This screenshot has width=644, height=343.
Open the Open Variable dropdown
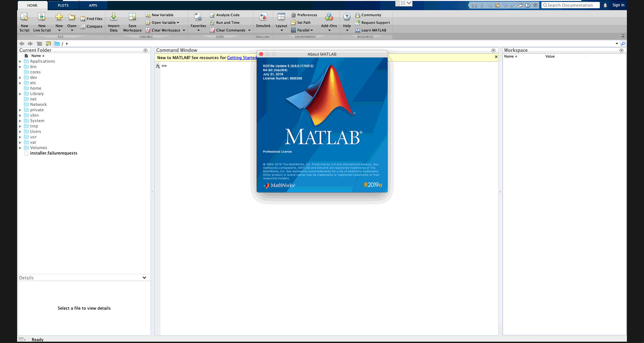point(162,23)
